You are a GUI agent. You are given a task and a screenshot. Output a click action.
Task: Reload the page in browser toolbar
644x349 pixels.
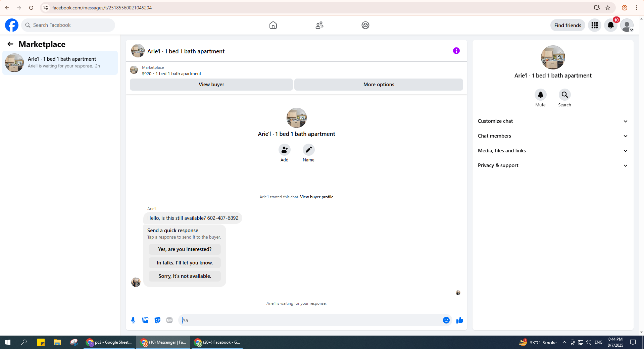click(x=31, y=8)
